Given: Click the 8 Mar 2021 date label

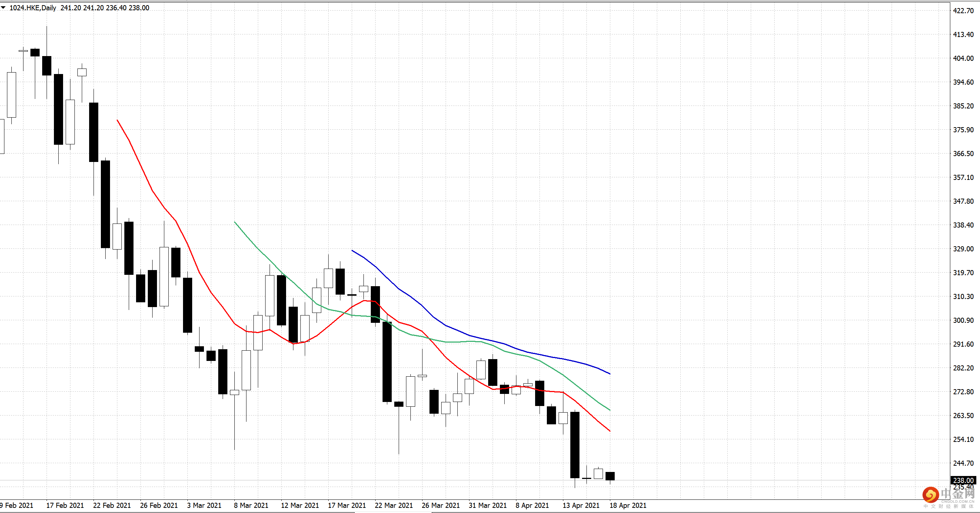Looking at the screenshot, I should click(251, 505).
